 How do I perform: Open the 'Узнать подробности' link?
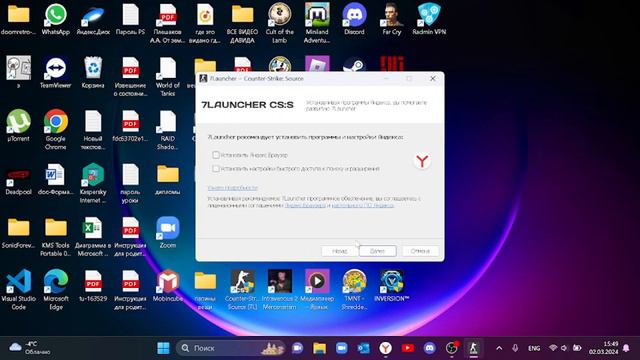233,188
